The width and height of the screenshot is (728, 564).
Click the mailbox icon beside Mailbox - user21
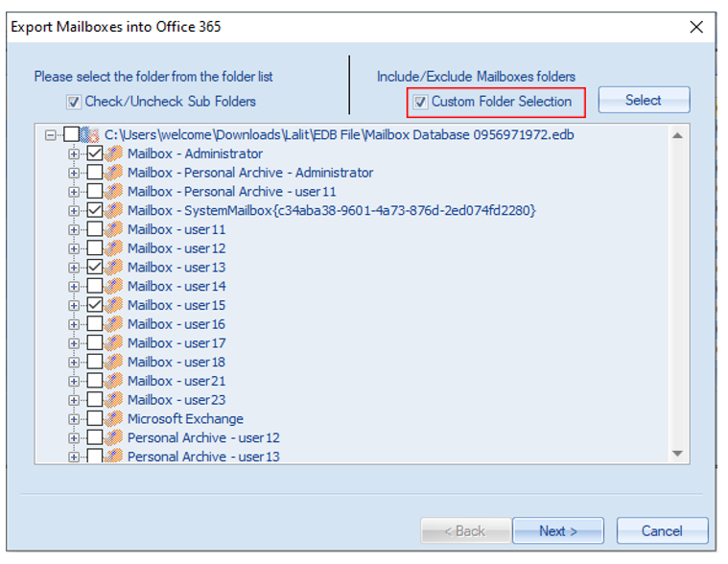114,381
